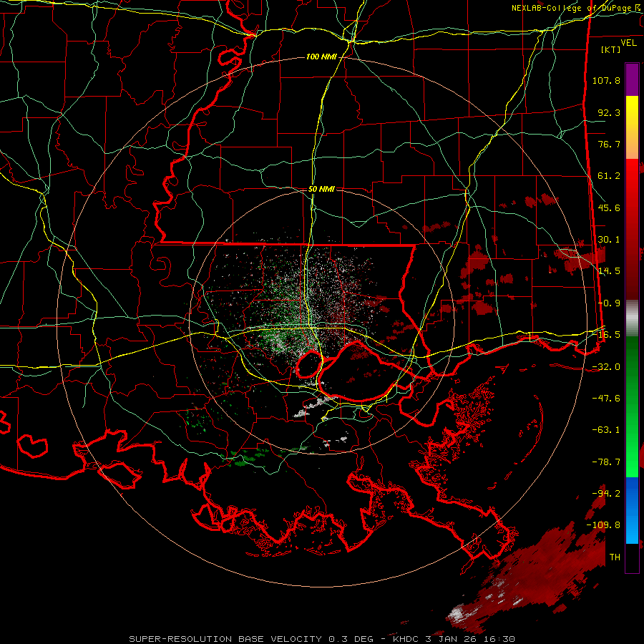The image size is (644, 644).
Task: Select the -78.7 legend value
Action: point(606,462)
